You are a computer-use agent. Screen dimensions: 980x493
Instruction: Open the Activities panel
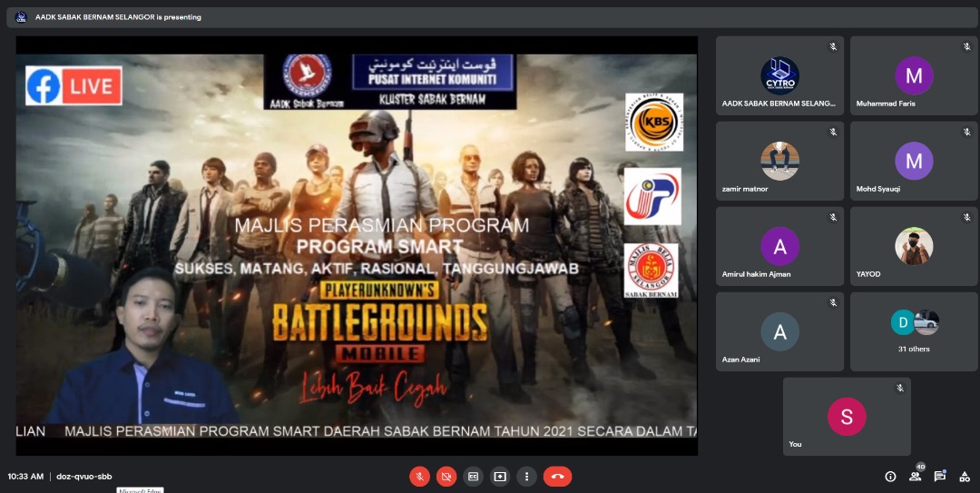point(965,477)
